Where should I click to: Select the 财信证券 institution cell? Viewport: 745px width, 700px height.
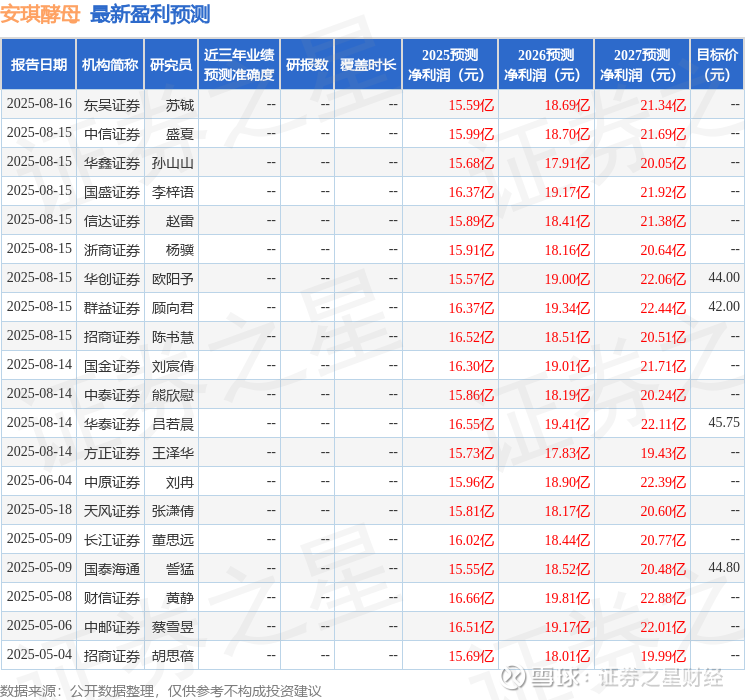coord(112,598)
